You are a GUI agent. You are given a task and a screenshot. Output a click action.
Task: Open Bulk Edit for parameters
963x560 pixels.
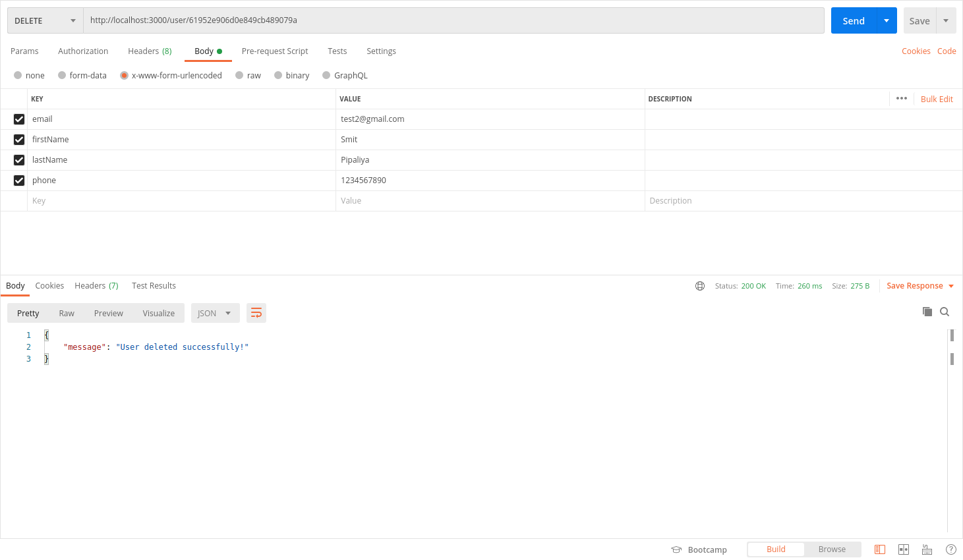click(937, 99)
